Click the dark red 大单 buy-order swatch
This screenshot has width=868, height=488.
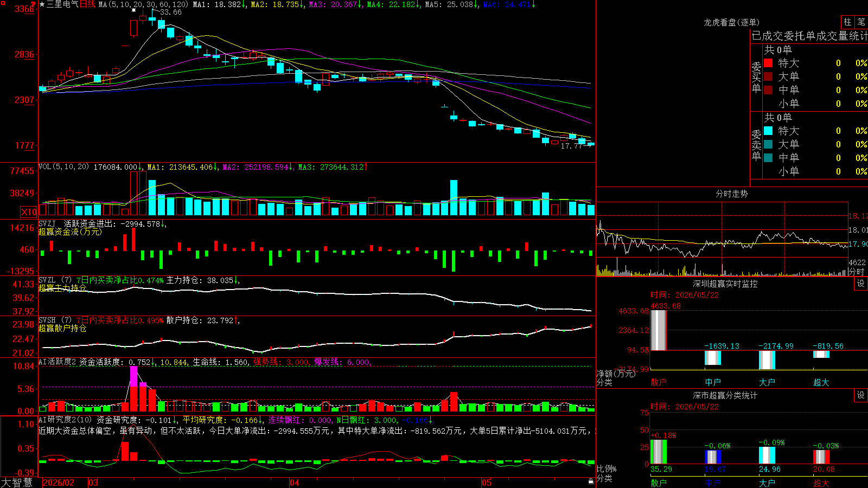click(768, 76)
